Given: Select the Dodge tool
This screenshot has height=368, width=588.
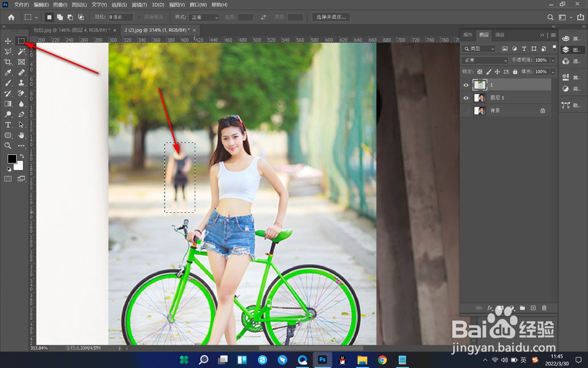Looking at the screenshot, I should (x=8, y=114).
